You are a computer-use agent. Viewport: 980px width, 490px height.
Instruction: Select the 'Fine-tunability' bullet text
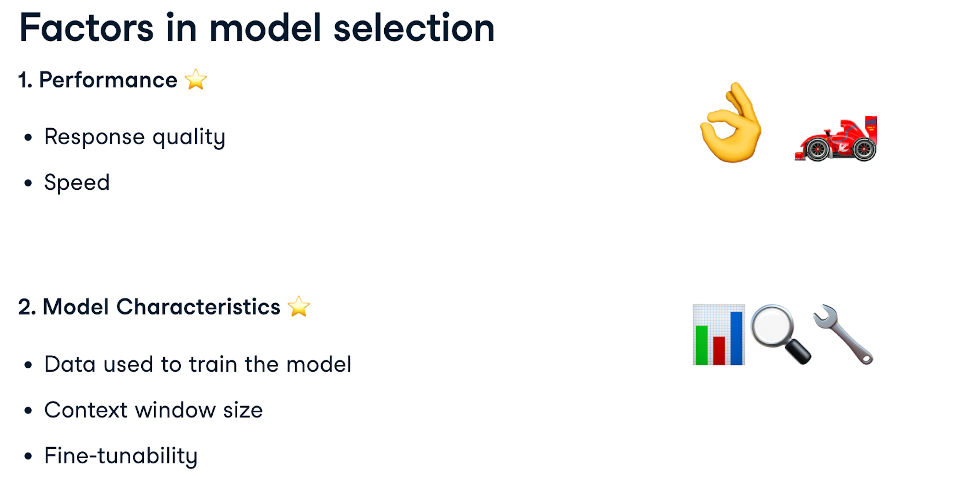click(x=121, y=456)
